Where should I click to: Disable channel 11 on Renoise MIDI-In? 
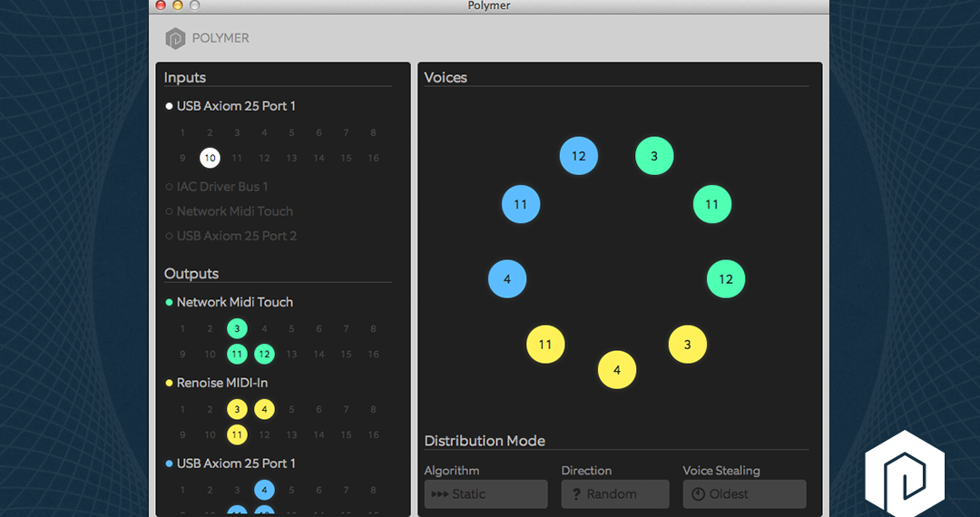click(237, 434)
